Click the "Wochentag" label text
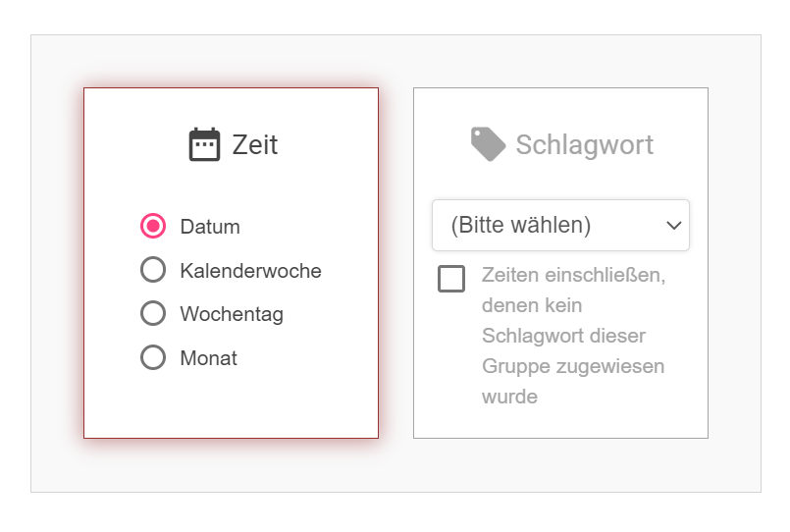This screenshot has height=532, width=790. pos(232,315)
